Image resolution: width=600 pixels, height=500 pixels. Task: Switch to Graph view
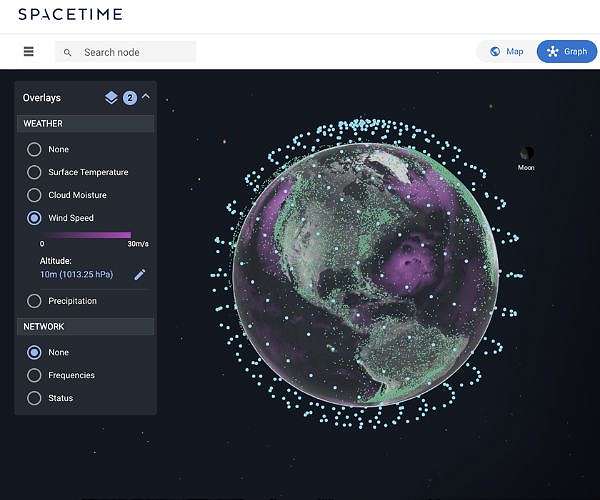click(566, 51)
